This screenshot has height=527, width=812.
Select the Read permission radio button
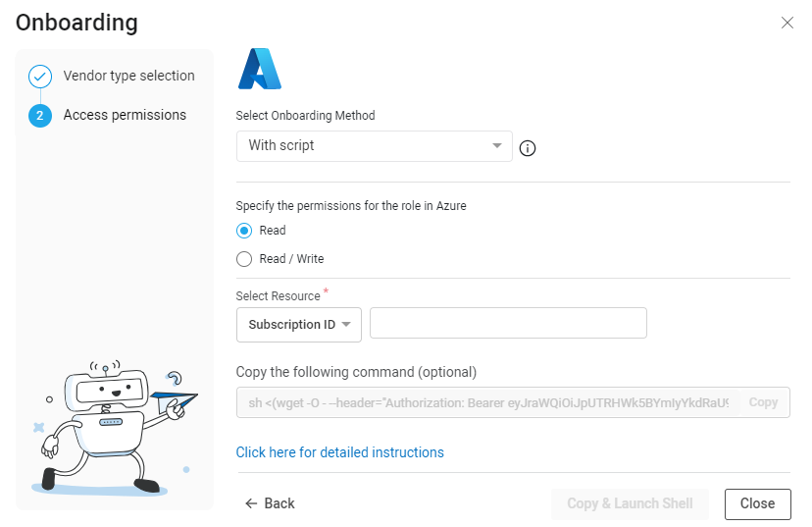pyautogui.click(x=244, y=231)
